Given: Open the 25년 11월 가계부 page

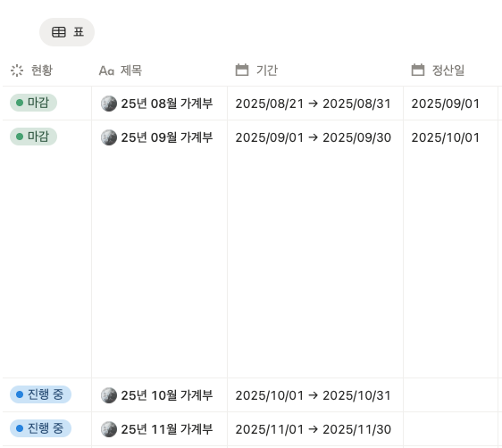Looking at the screenshot, I should tap(167, 429).
